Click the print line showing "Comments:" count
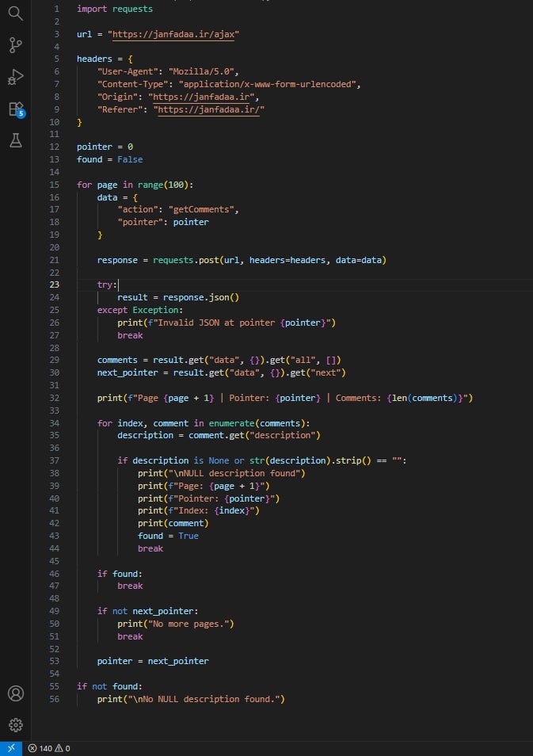The height and width of the screenshot is (756, 533). 285,398
